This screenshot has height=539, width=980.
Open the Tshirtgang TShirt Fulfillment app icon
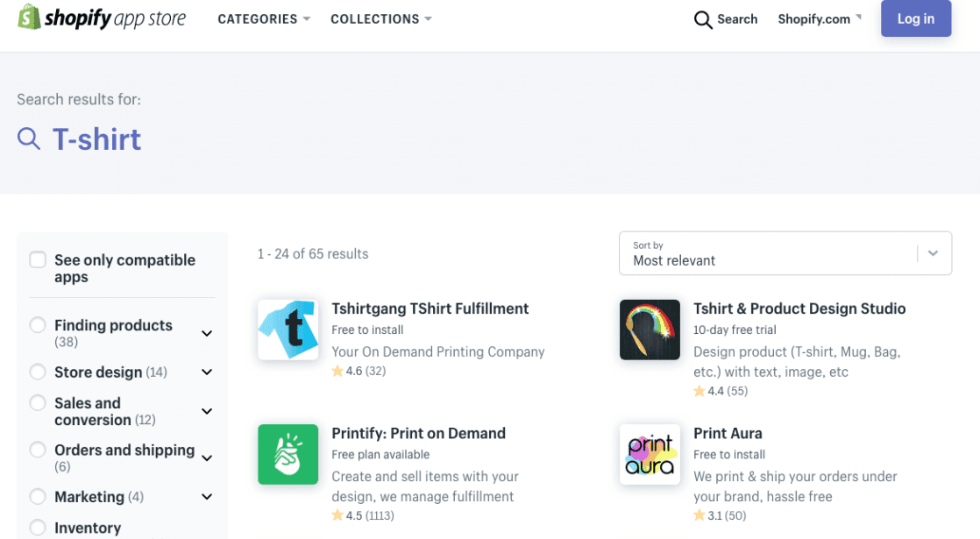[288, 330]
